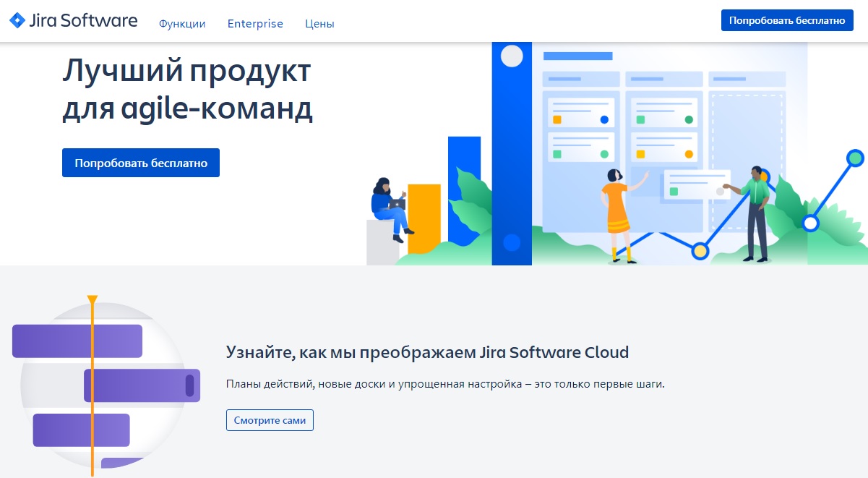Click the Jira Software Cloud section heading
The height and width of the screenshot is (478, 868).
click(x=426, y=352)
